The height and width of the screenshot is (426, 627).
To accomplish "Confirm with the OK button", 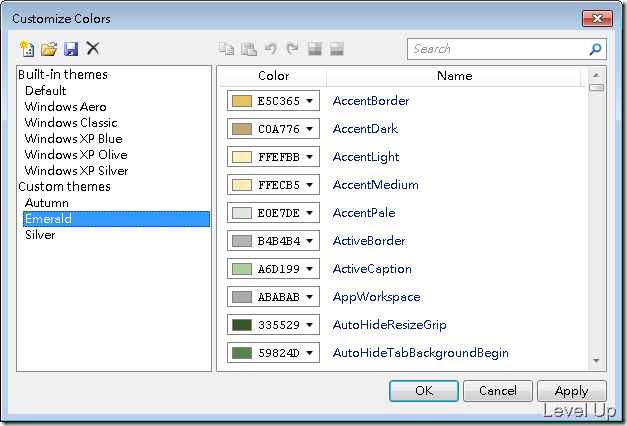I will [x=423, y=391].
